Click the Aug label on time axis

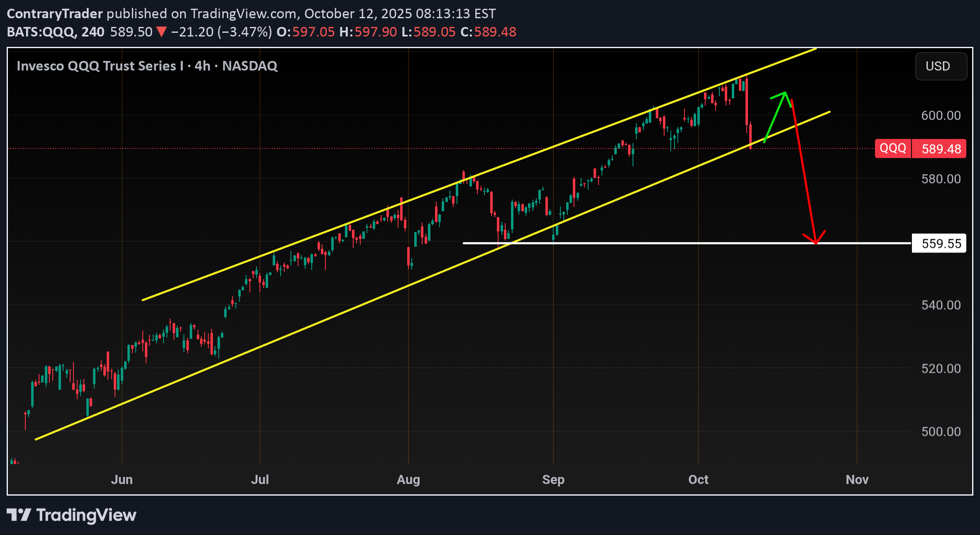pos(408,480)
